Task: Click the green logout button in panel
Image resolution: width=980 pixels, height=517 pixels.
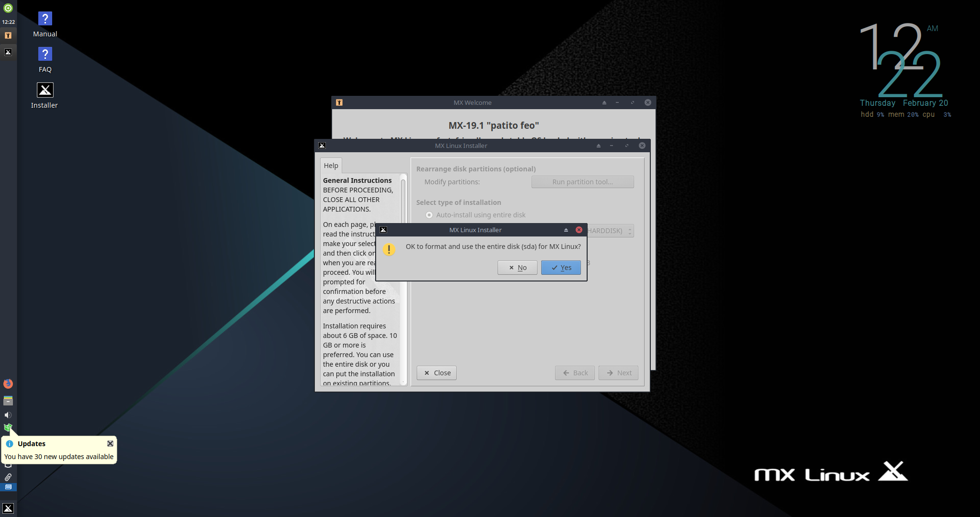Action: coord(8,8)
